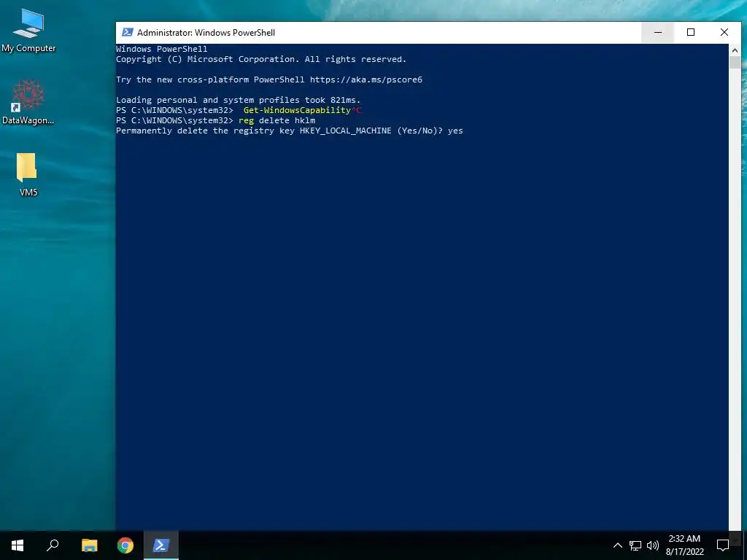Viewport: 747px width, 560px height.
Task: Click the 'Administrator: Windows PowerShell' window title
Action: pos(206,32)
